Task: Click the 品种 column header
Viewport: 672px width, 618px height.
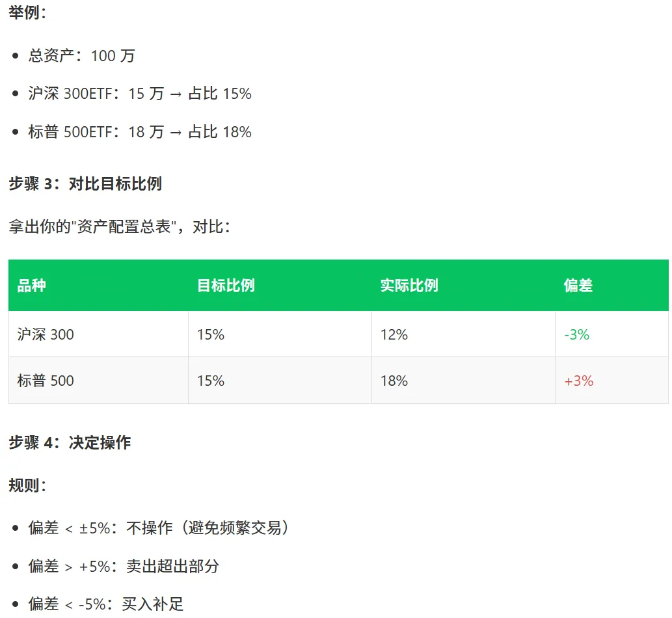Action: click(x=31, y=286)
